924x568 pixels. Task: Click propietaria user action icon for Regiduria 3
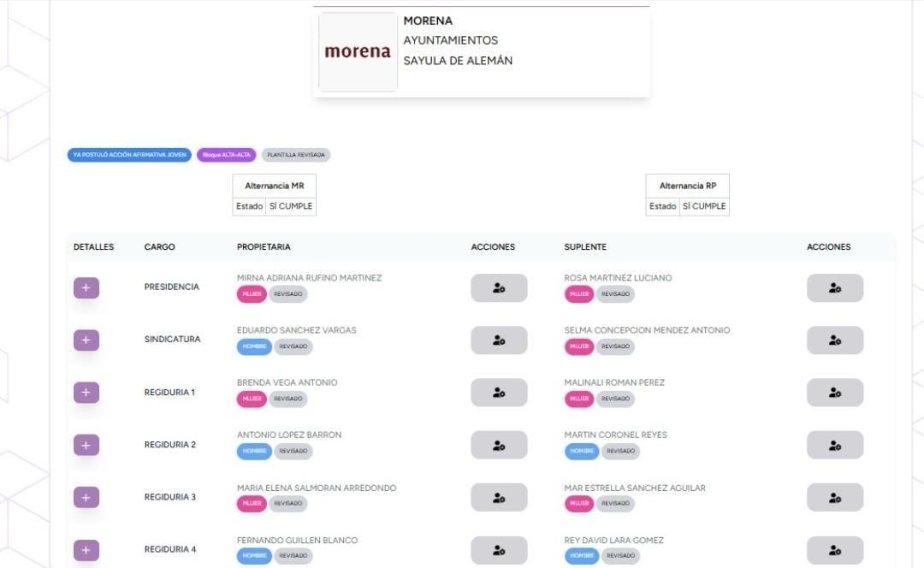499,497
